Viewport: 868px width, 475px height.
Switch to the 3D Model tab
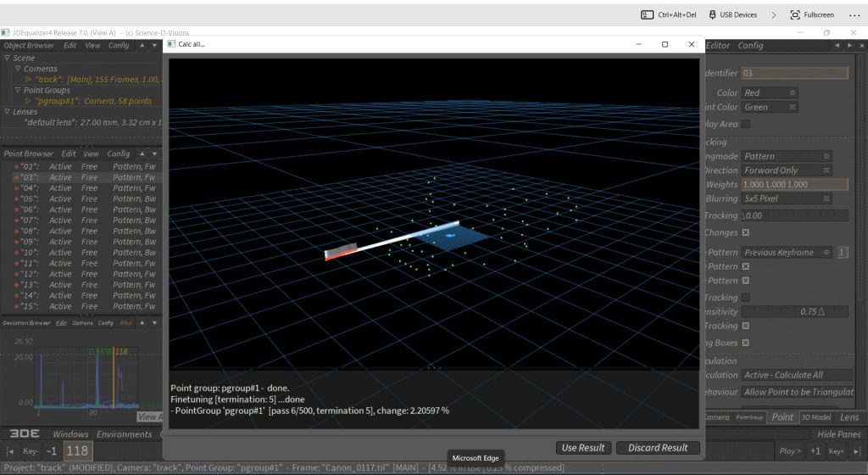pos(816,417)
